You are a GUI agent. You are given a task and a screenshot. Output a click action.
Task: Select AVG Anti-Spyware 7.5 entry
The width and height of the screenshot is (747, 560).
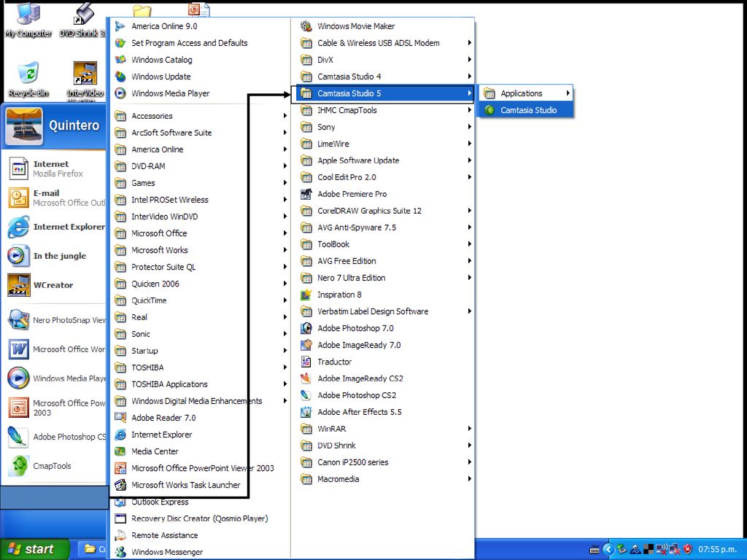(x=385, y=227)
